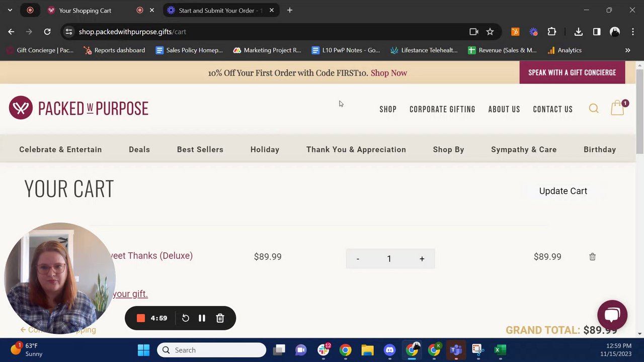Click Update Cart button

(563, 191)
